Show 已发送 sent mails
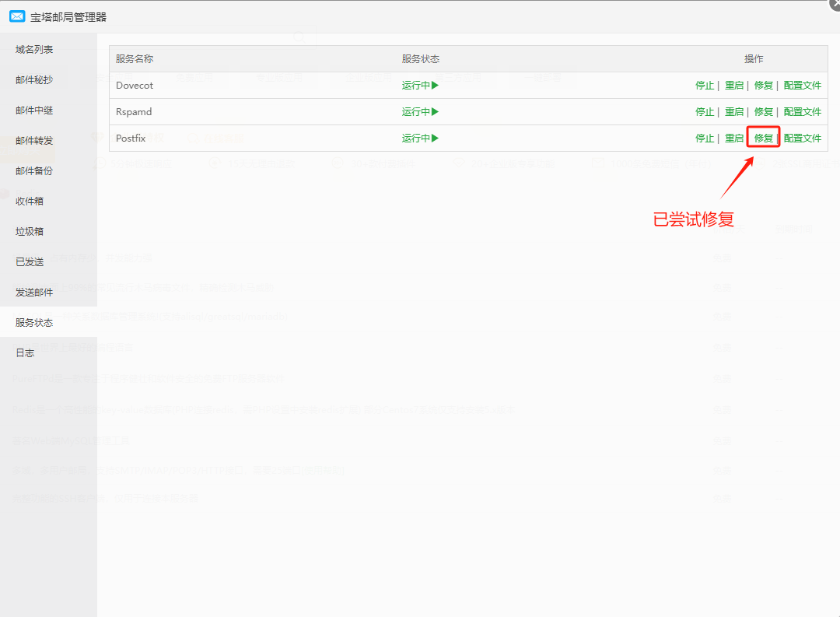This screenshot has width=840, height=617. 30,261
